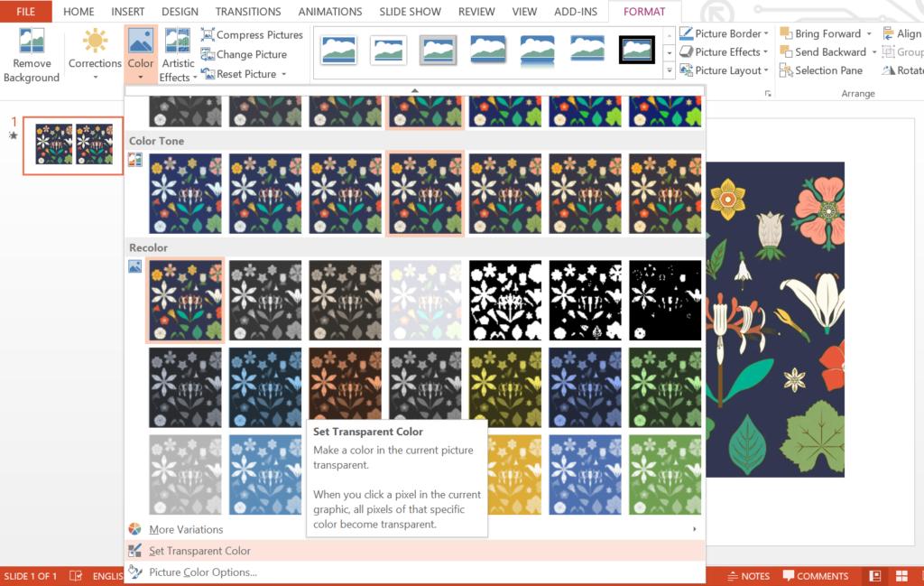Screen dimensions: 924x586
Task: Select the grayscale recolor variant
Action: [x=264, y=298]
